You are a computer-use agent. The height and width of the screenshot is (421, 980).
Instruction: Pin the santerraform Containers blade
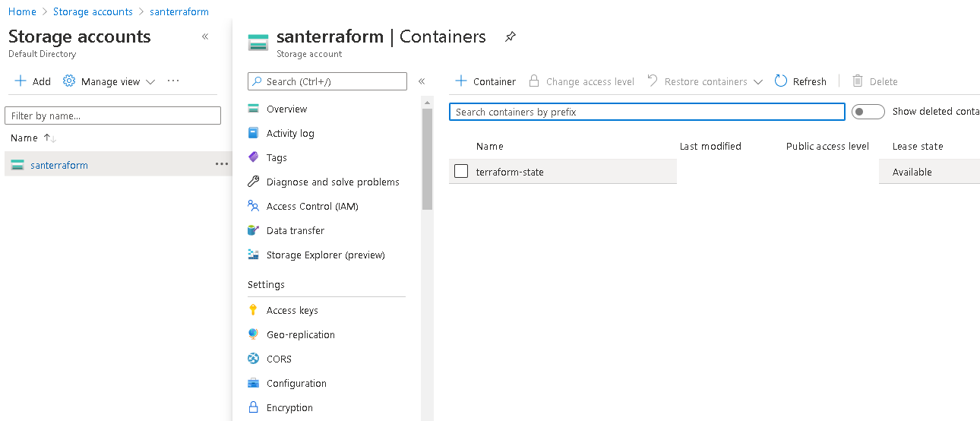[511, 36]
